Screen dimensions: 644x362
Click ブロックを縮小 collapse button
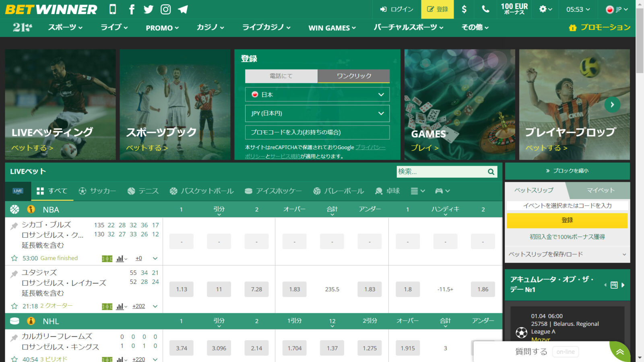(567, 171)
